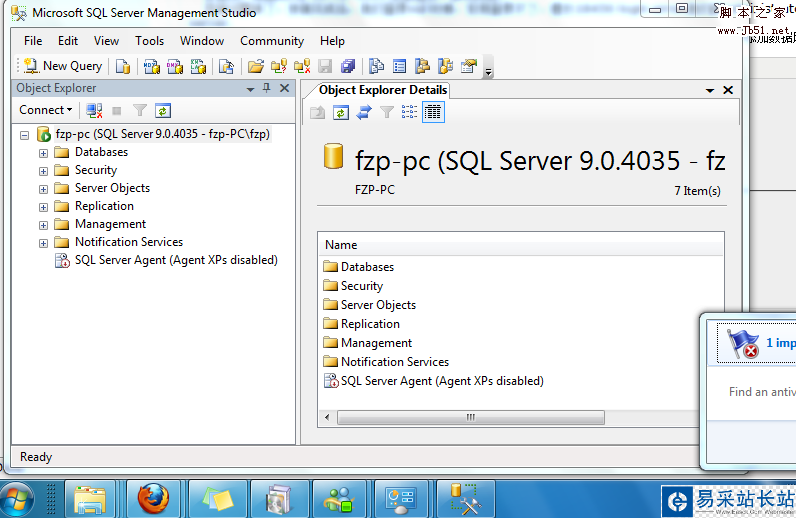Open the View menu
The height and width of the screenshot is (518, 796).
point(106,41)
